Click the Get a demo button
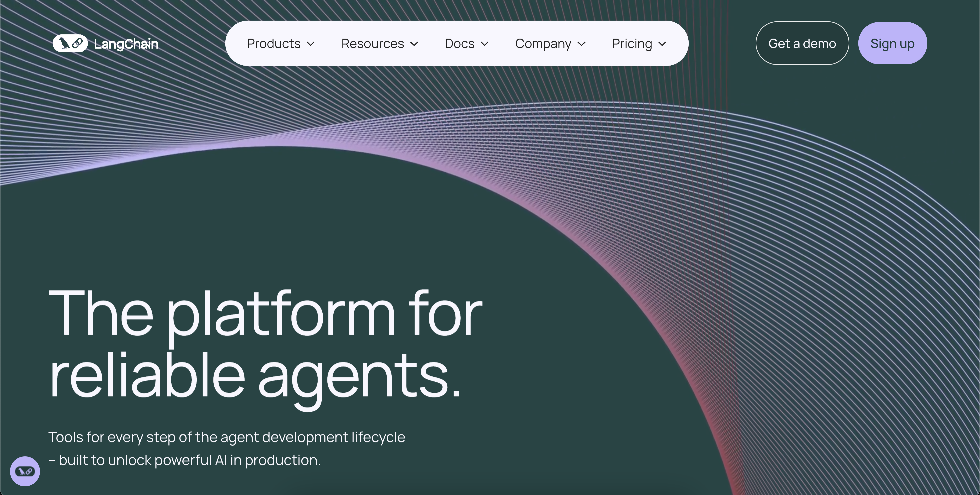This screenshot has height=495, width=980. 802,43
